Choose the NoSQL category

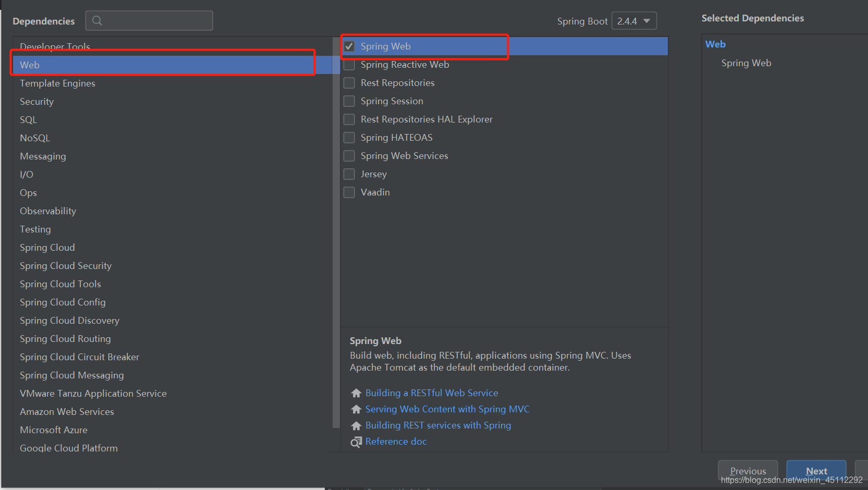(173, 138)
